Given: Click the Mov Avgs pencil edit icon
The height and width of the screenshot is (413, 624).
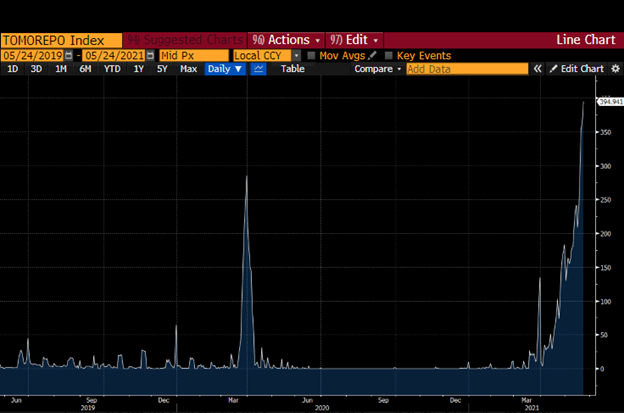Looking at the screenshot, I should click(373, 56).
